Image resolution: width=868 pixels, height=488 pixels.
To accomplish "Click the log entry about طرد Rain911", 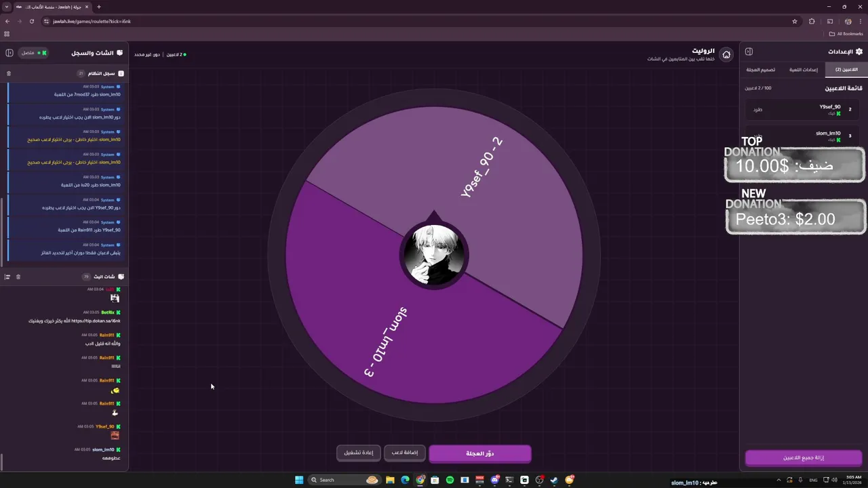I will click(66, 226).
